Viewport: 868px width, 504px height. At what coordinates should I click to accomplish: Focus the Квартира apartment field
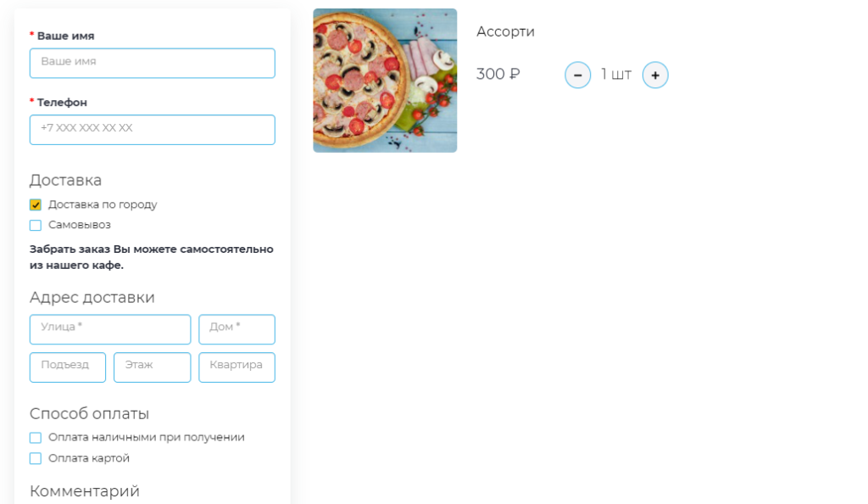[237, 367]
